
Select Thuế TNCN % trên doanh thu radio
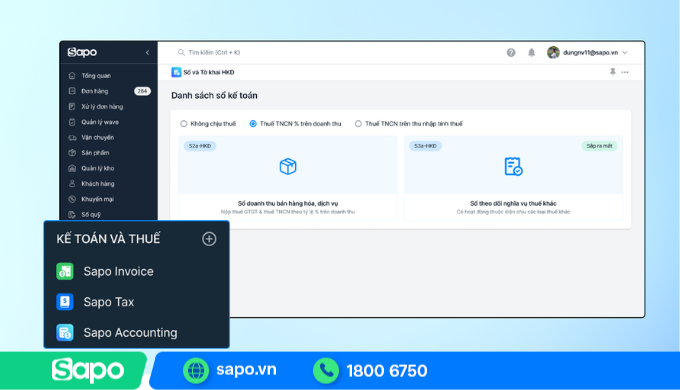point(253,124)
